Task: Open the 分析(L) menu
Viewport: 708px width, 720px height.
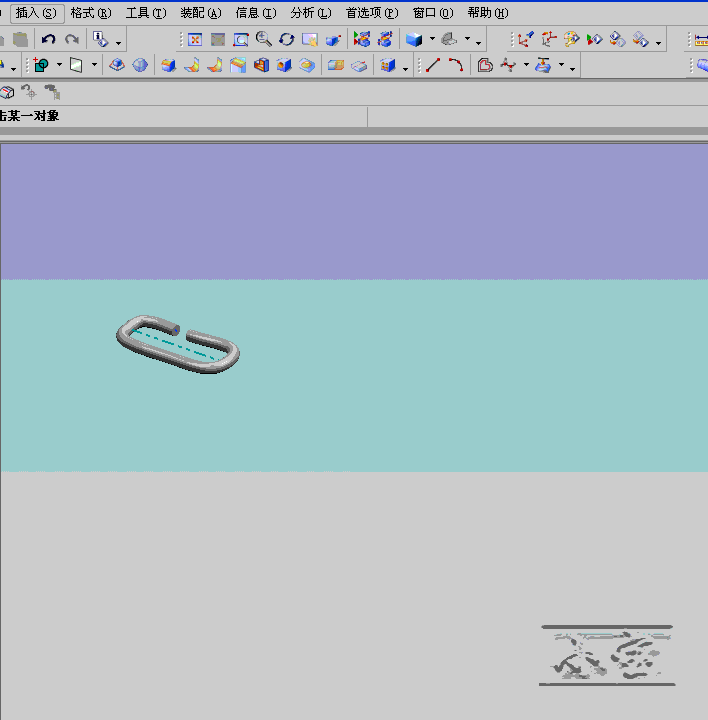Action: click(x=310, y=13)
